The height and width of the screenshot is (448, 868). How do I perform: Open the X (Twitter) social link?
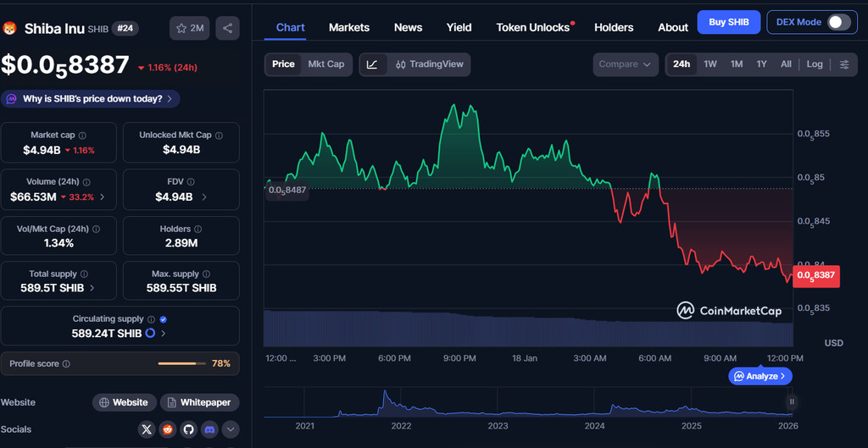pos(147,429)
